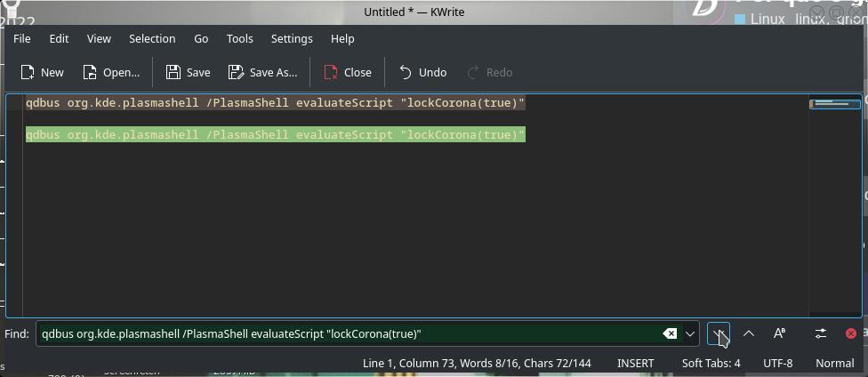Close the Find bar
This screenshot has width=868, height=377.
tap(851, 333)
